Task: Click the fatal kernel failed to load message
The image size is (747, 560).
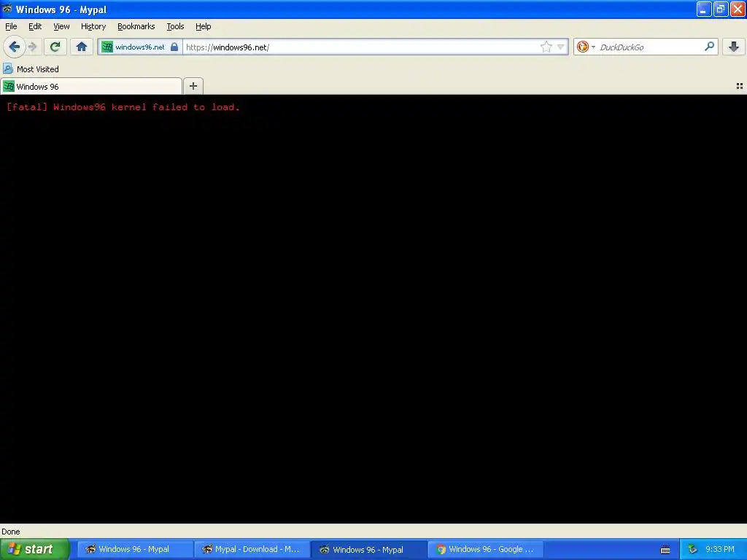Action: click(123, 107)
